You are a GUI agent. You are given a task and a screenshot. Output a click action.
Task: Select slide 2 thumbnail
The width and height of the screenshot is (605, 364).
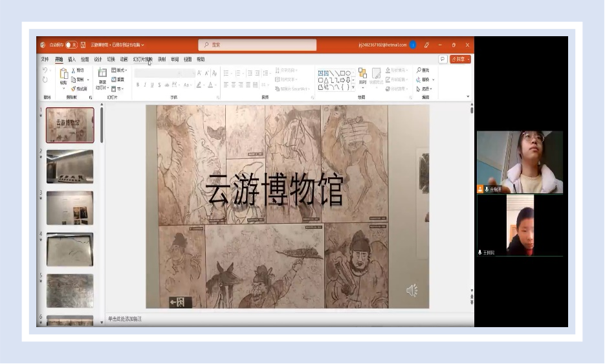(x=70, y=167)
